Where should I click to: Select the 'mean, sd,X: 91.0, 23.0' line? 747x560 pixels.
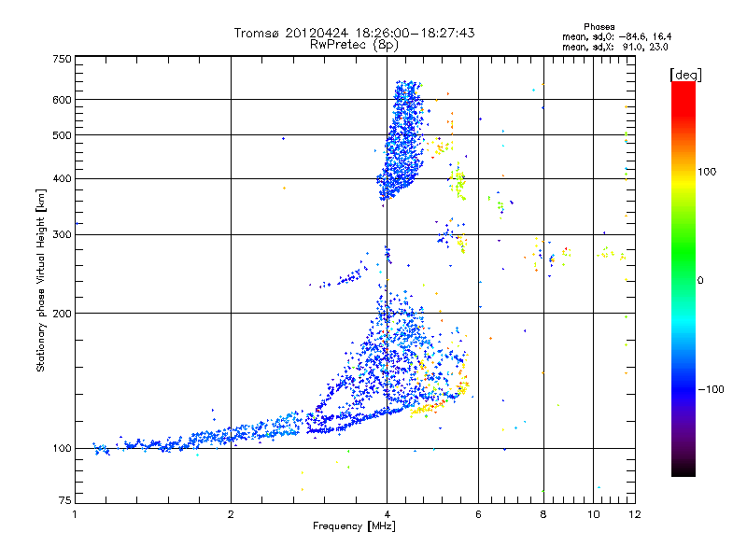click(615, 47)
